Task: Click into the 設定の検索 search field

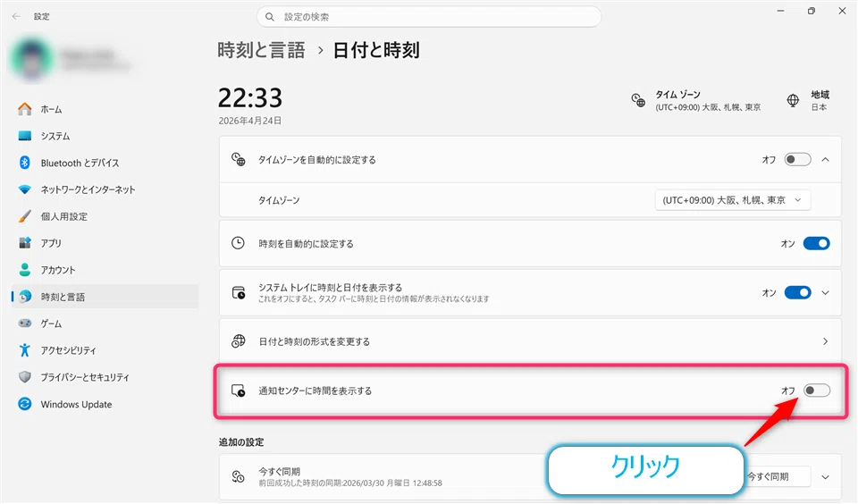Action: pos(429,17)
